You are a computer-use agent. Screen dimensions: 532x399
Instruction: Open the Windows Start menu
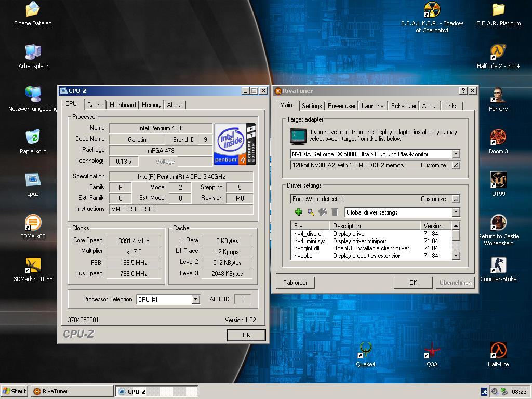(14, 391)
